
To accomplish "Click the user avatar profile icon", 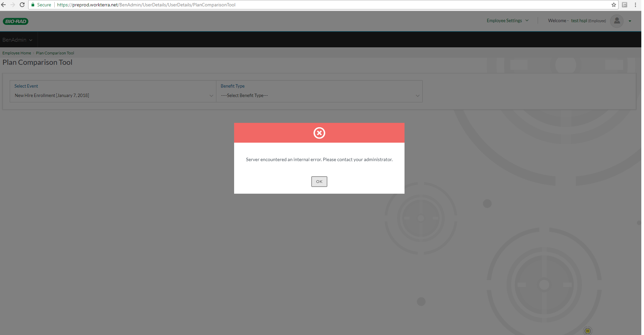I will (617, 21).
